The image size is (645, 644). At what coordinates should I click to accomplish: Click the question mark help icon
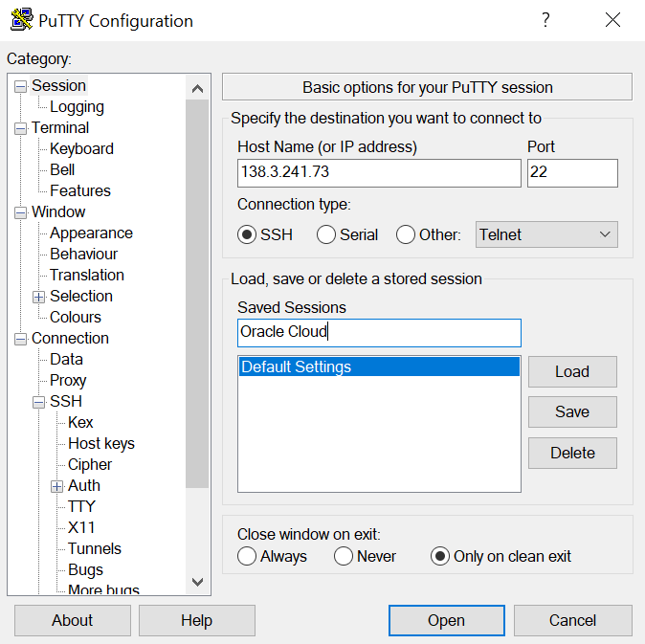coord(545,20)
